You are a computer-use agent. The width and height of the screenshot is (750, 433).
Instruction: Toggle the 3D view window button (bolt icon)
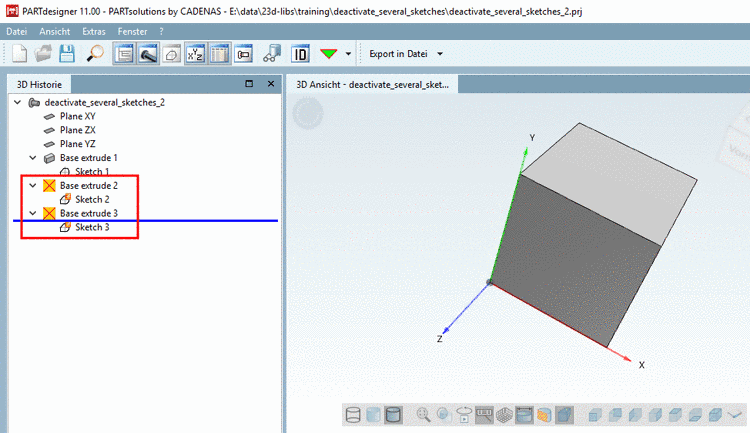pyautogui.click(x=148, y=54)
